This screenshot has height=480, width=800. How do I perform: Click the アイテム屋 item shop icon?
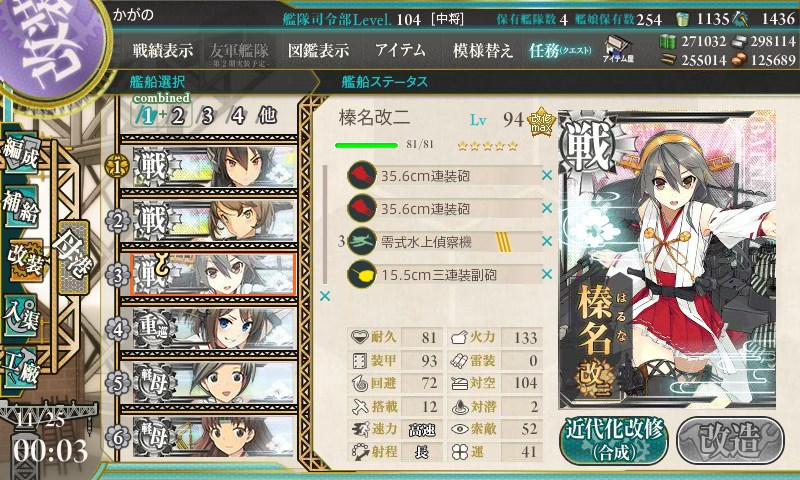(617, 49)
